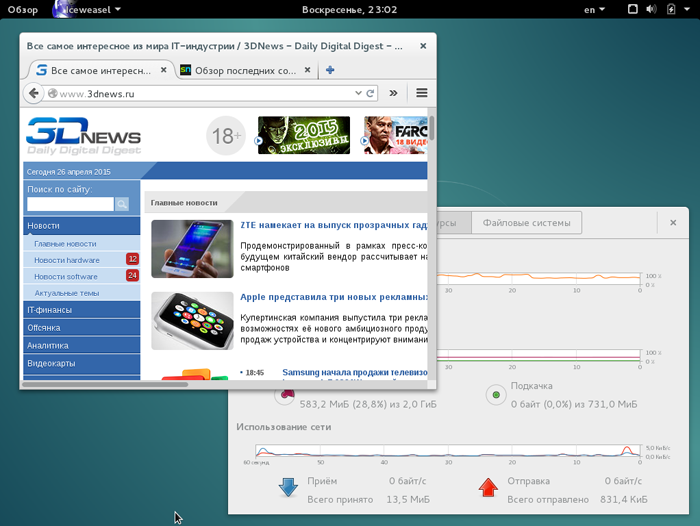
Task: Click the magnifier search button
Action: tap(122, 204)
